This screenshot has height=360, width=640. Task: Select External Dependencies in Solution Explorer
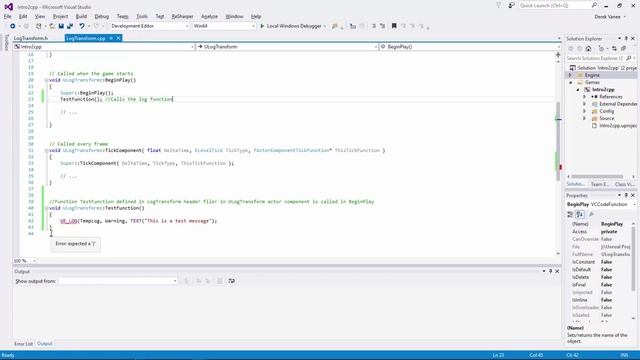618,104
